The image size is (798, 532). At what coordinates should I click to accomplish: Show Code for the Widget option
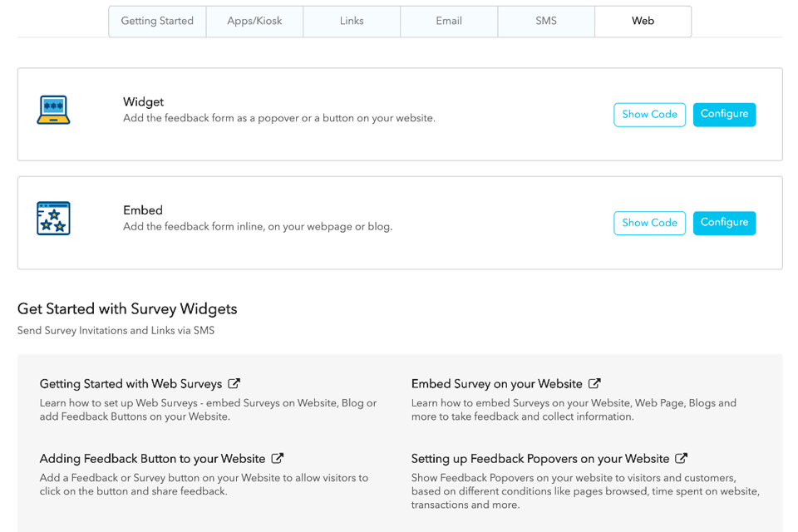649,115
